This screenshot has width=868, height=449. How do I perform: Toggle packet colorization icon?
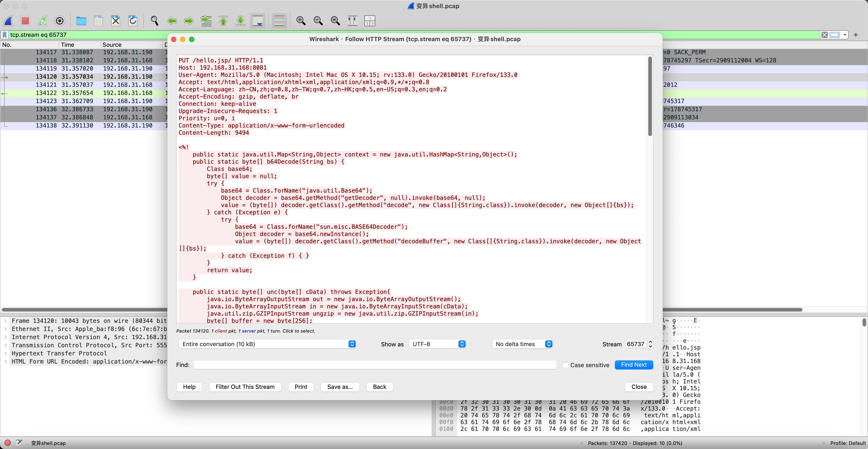(x=279, y=21)
